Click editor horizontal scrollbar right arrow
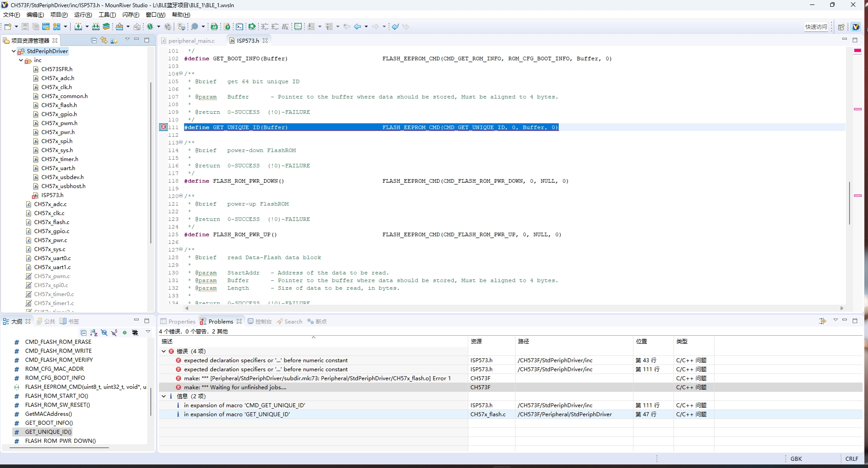This screenshot has width=868, height=468. [841, 308]
